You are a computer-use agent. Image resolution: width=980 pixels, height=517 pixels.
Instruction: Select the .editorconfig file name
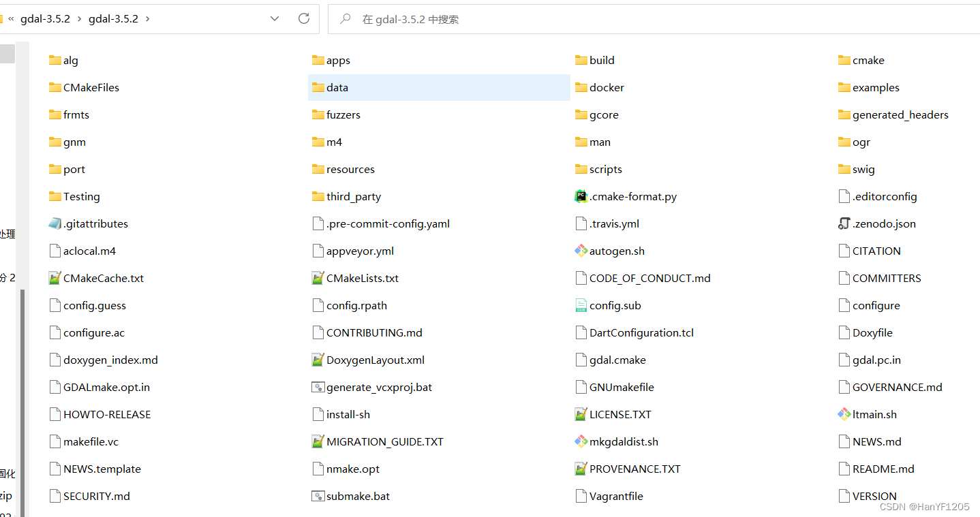point(885,196)
